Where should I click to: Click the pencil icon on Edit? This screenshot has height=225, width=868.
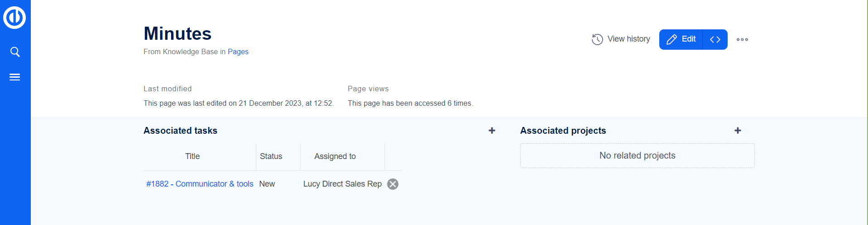[x=671, y=39]
